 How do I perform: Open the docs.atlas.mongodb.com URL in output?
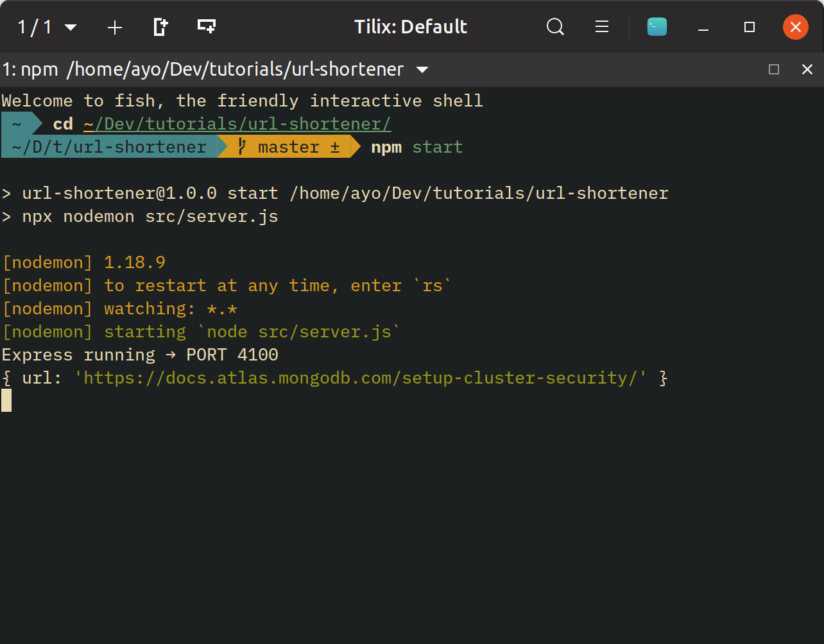(x=365, y=378)
